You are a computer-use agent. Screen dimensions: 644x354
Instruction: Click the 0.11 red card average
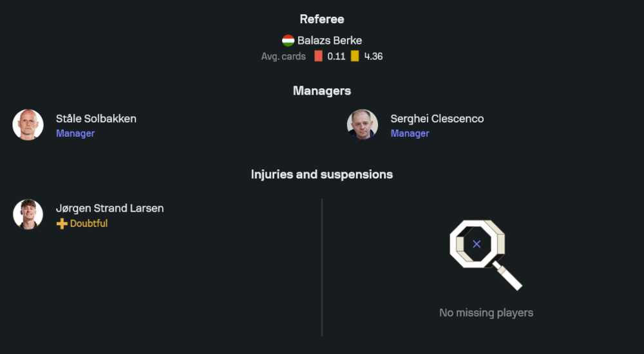[x=336, y=56]
